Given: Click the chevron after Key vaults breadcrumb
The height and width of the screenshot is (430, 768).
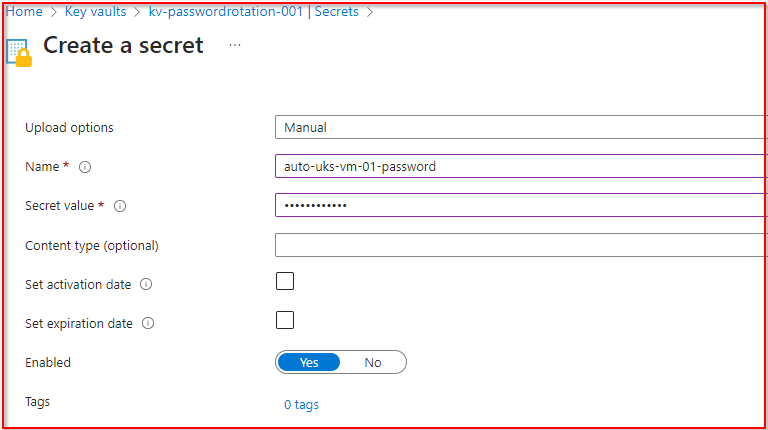Looking at the screenshot, I should pyautogui.click(x=136, y=12).
